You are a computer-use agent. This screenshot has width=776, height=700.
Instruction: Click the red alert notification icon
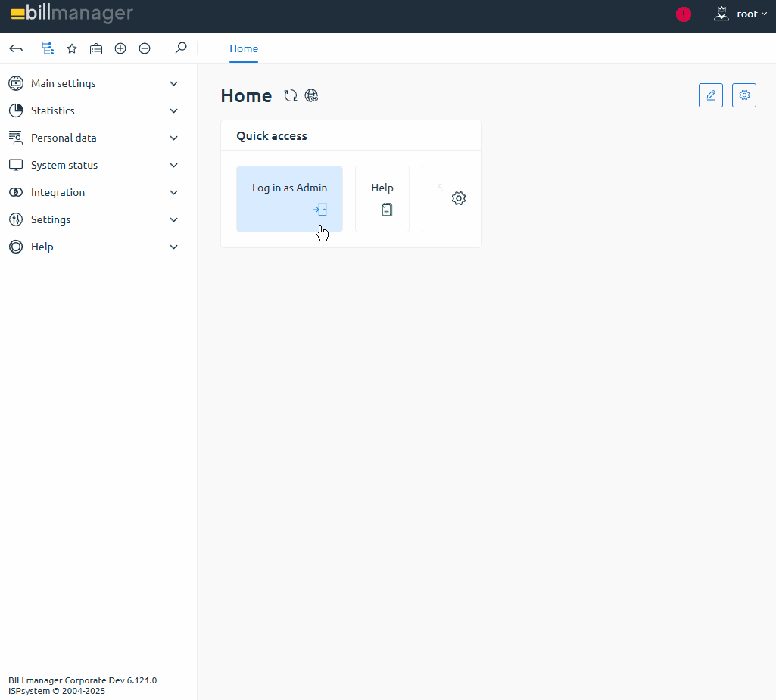click(684, 14)
